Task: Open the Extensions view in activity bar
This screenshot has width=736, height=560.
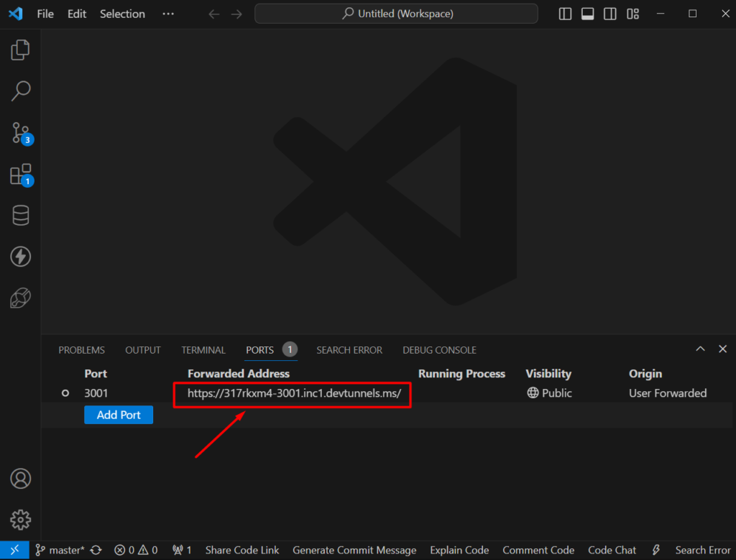Action: 21,175
